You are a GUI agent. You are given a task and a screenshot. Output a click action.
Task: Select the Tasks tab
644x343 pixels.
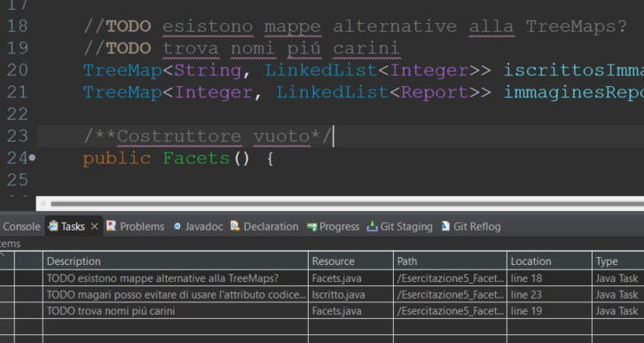[73, 227]
